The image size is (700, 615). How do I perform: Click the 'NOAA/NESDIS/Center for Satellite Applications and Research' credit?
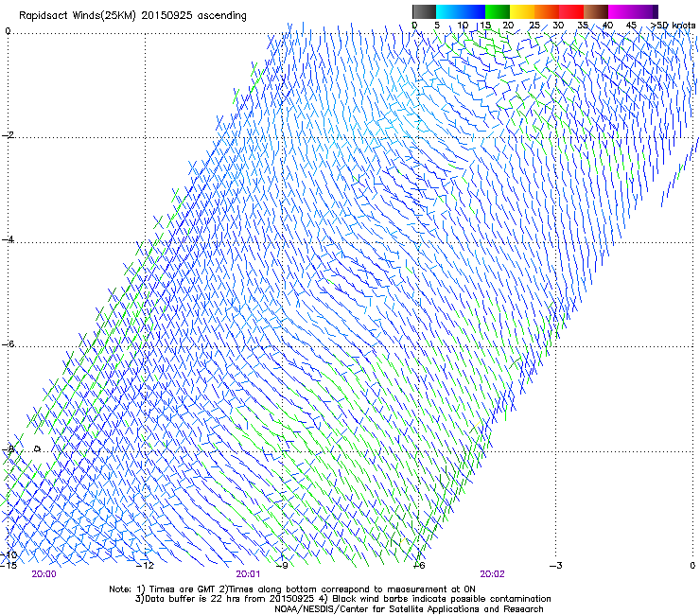[409, 609]
